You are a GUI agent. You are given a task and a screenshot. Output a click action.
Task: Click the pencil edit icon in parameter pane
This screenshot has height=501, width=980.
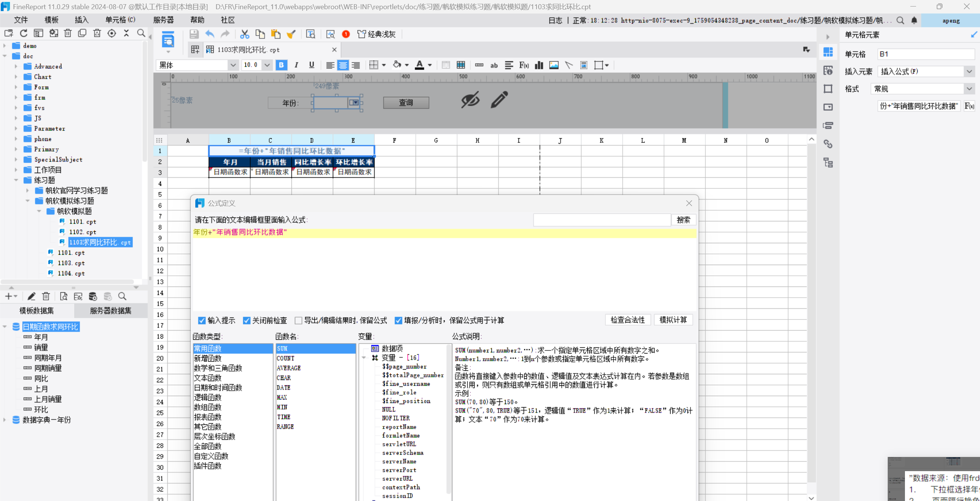(499, 100)
